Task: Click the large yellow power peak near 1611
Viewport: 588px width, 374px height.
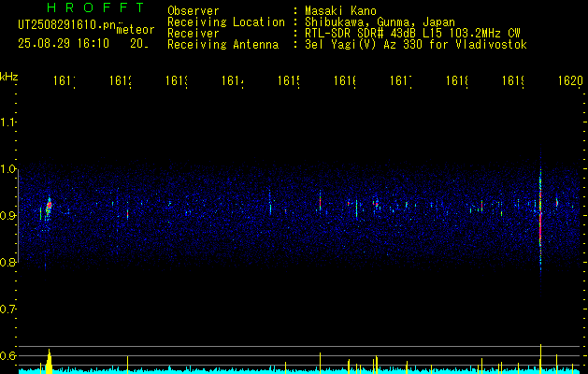Action: (49, 361)
